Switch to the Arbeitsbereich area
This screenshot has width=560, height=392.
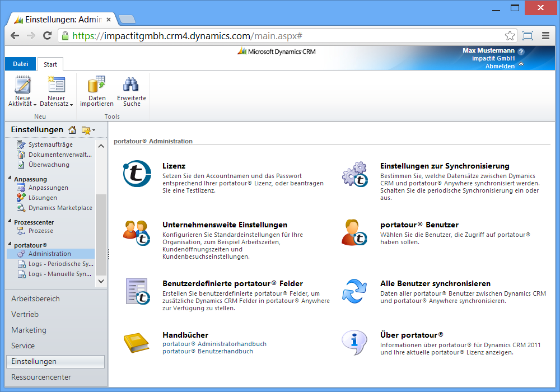[x=35, y=299]
